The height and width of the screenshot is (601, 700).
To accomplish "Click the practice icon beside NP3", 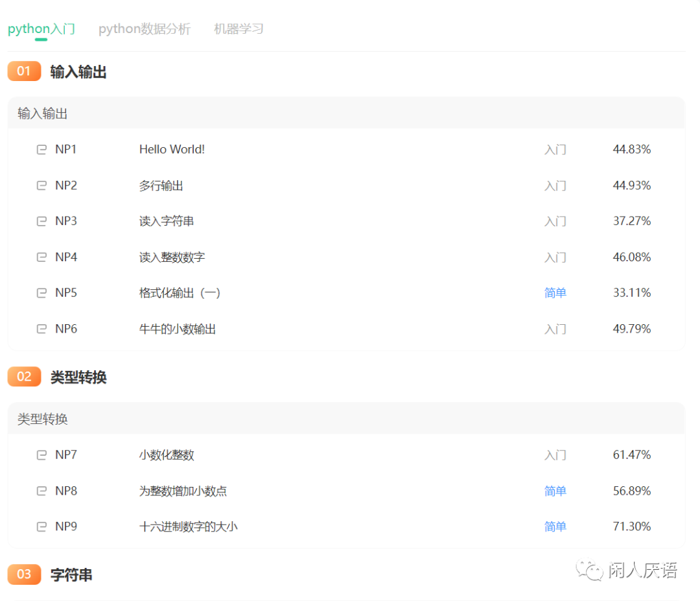I will tap(41, 220).
